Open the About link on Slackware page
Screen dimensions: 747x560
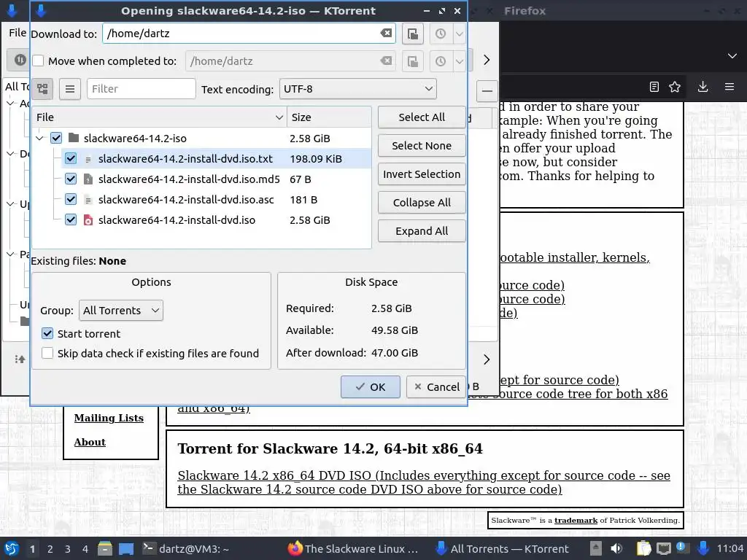point(90,442)
